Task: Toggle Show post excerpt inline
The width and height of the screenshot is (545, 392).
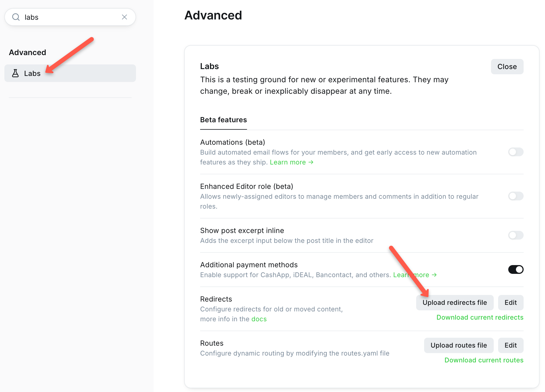Action: click(x=516, y=235)
